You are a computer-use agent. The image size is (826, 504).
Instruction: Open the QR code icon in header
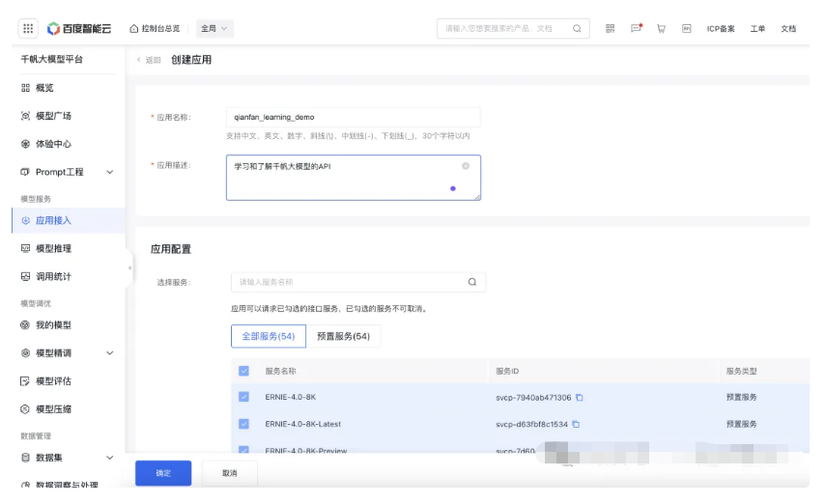(610, 28)
